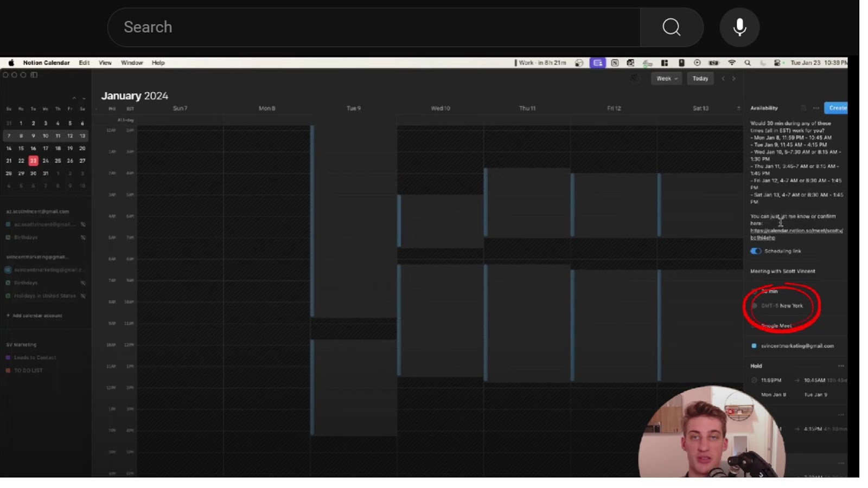Toggle the sidebar panel icon
The image size is (868, 488).
(34, 75)
